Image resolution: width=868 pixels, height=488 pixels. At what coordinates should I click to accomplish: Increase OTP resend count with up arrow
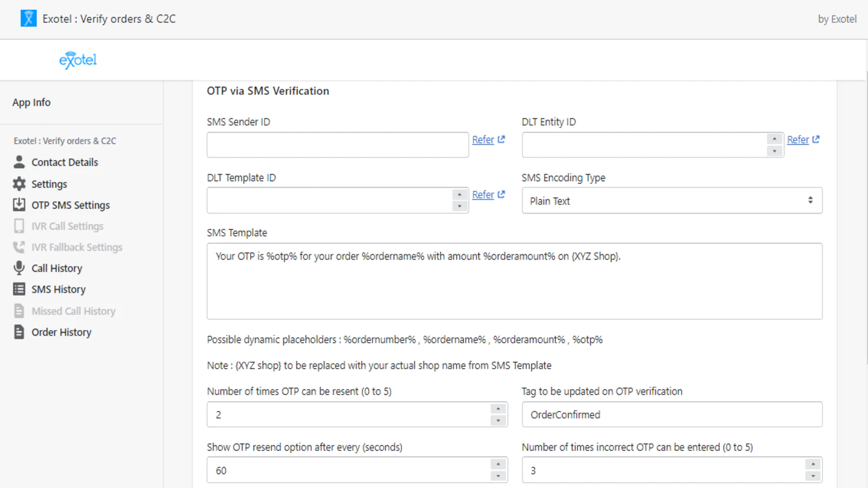pos(498,408)
